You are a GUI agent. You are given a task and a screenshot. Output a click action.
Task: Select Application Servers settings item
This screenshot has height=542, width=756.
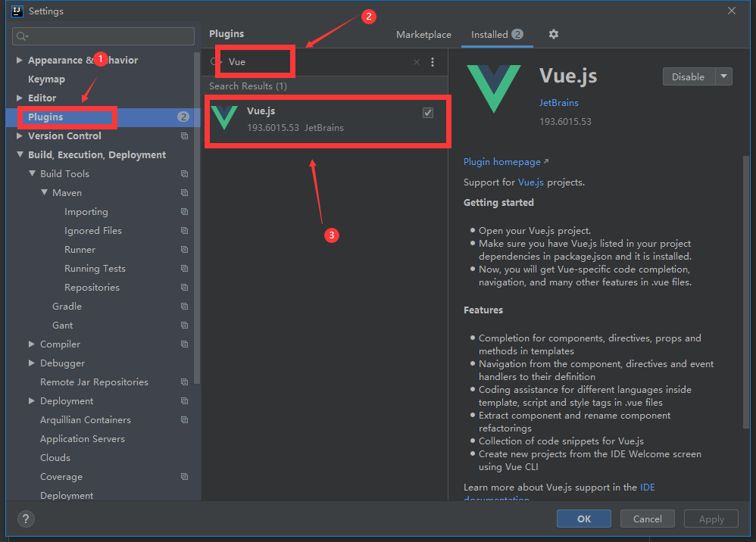83,439
